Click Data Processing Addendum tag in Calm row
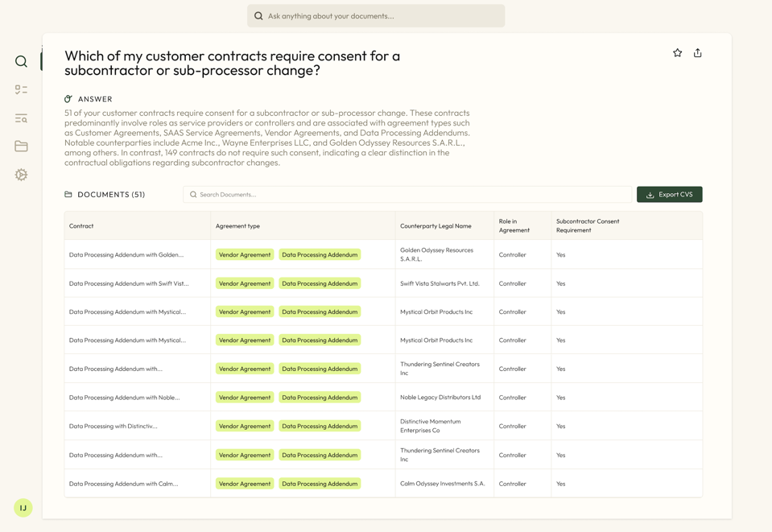Image resolution: width=772 pixels, height=532 pixels. [320, 484]
